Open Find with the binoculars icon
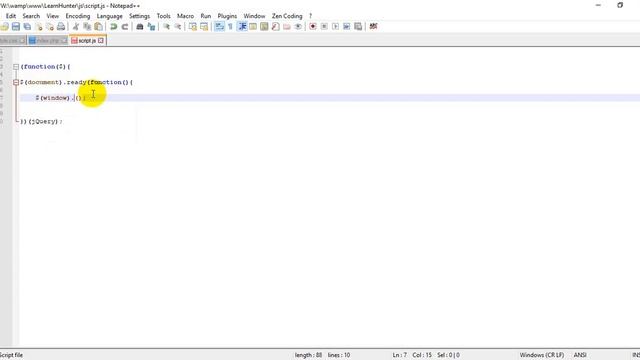Image resolution: width=640 pixels, height=360 pixels. (x=140, y=27)
